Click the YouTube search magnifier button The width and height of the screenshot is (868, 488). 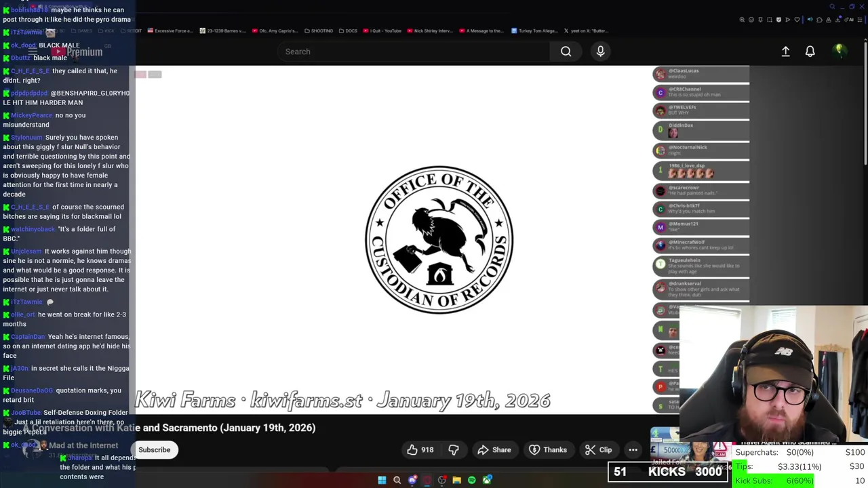click(566, 52)
